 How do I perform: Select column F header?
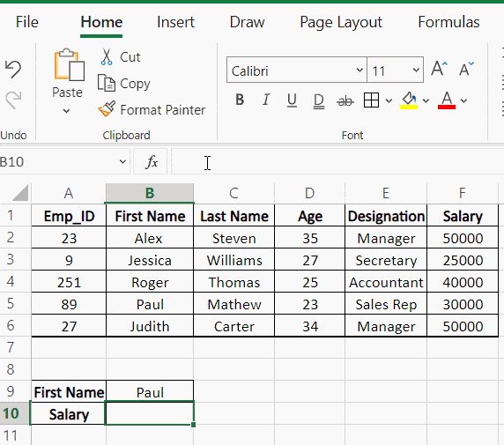coord(463,193)
